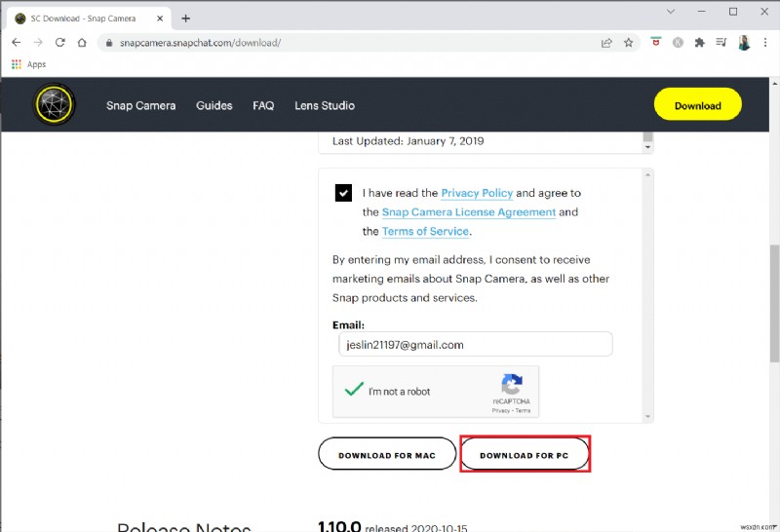The width and height of the screenshot is (780, 532).
Task: Uncheck the Privacy Policy agreement checkbox
Action: click(343, 193)
